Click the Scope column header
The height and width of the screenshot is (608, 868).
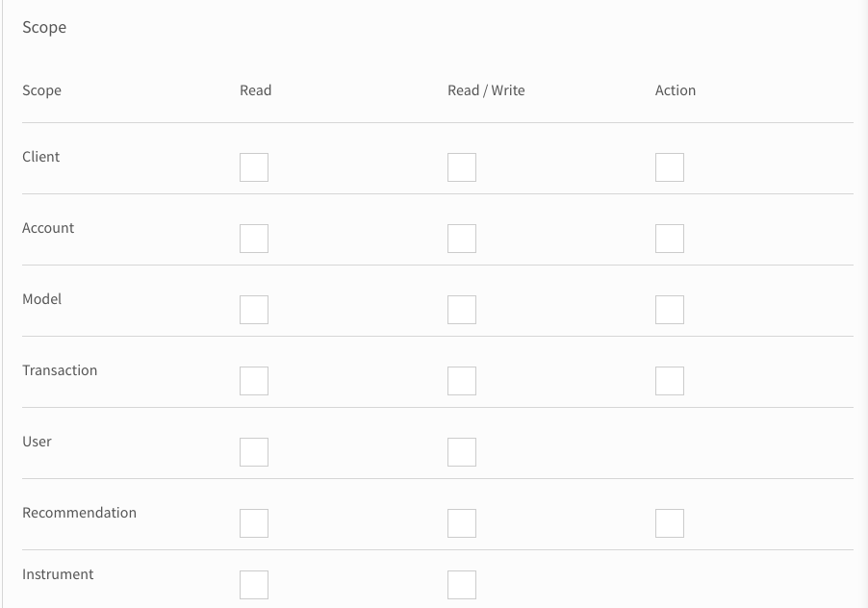41,89
